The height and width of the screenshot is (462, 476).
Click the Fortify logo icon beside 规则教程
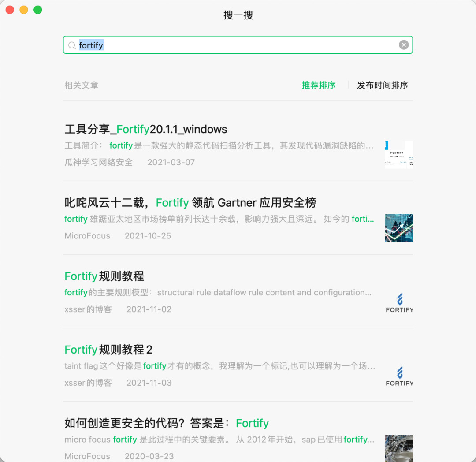click(399, 302)
